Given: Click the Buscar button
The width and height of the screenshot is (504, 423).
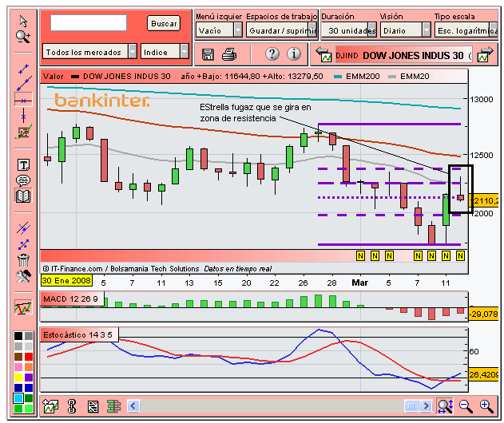Looking at the screenshot, I should (164, 23).
